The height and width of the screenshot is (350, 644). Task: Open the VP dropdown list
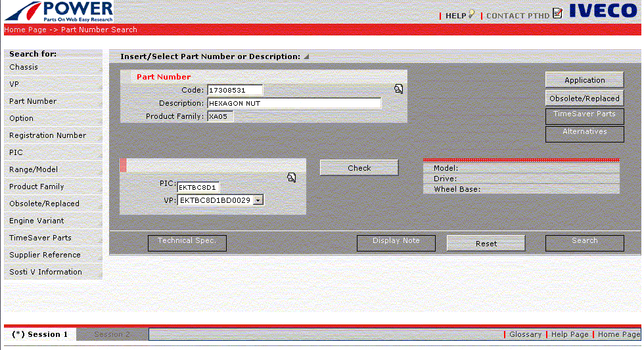pos(258,200)
